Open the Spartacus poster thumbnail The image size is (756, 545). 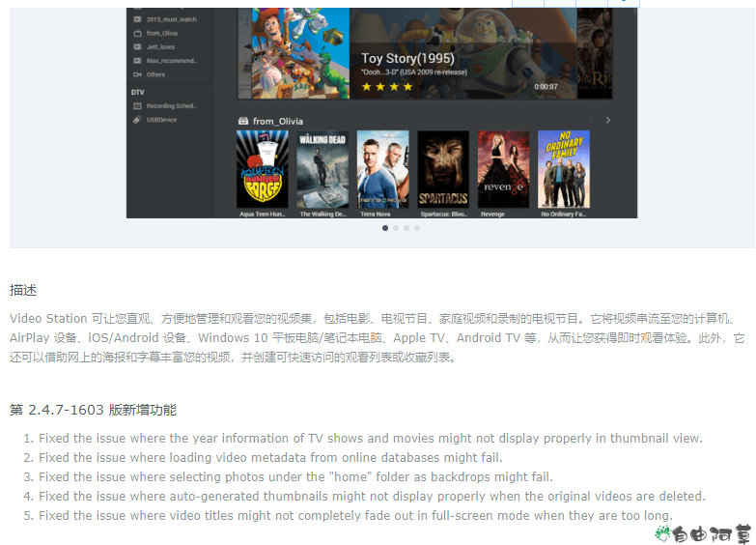[443, 169]
